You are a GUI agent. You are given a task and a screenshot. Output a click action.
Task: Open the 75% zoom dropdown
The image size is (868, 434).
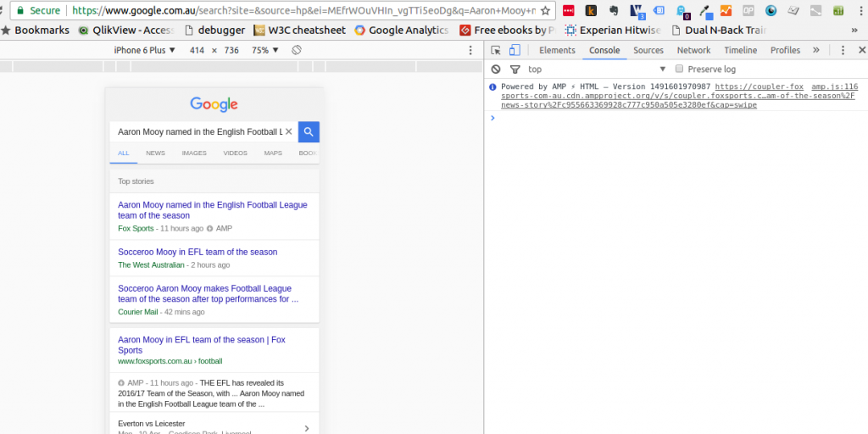265,50
